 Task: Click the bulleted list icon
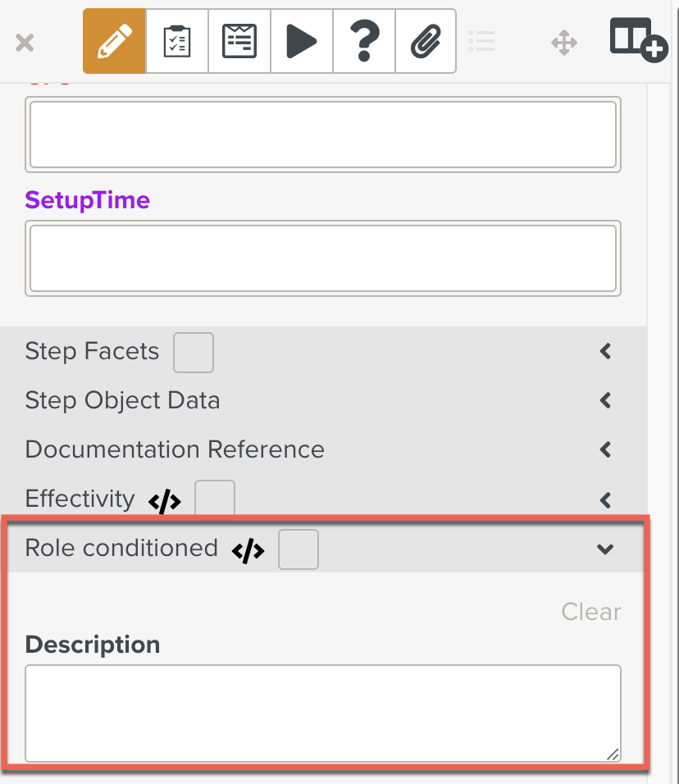click(x=481, y=41)
